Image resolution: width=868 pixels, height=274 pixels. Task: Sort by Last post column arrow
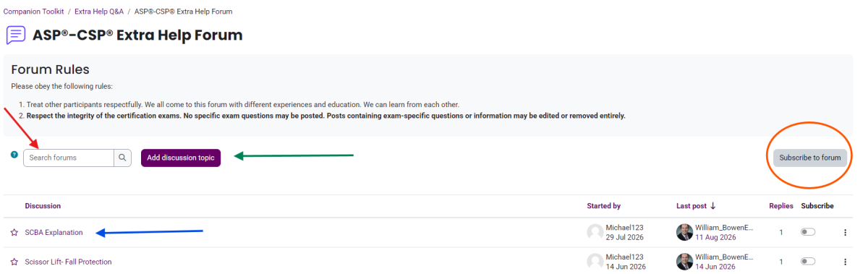pos(713,206)
